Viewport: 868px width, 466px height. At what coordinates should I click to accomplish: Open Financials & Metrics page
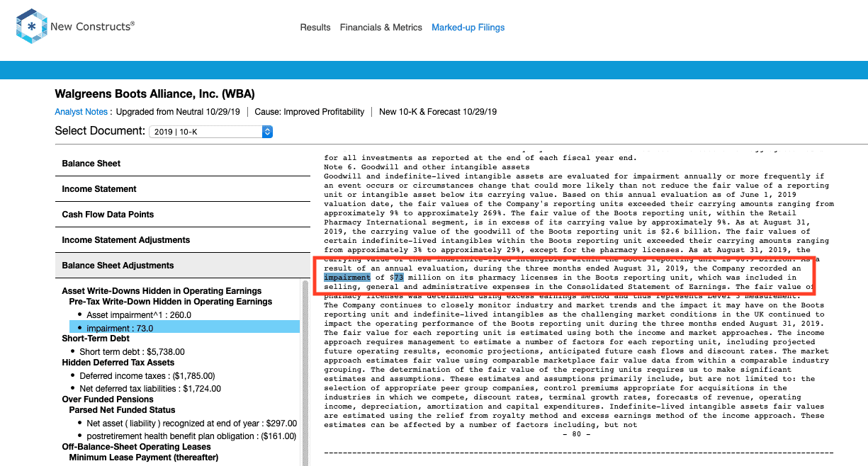[381, 28]
